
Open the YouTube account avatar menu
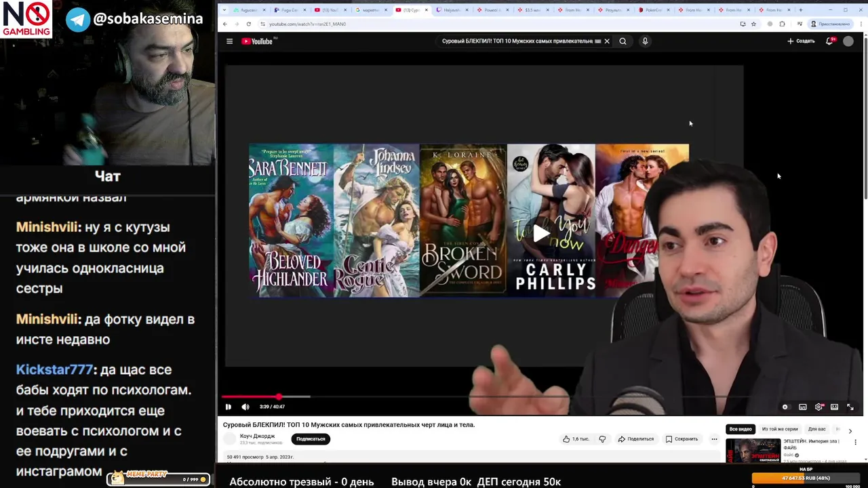848,41
